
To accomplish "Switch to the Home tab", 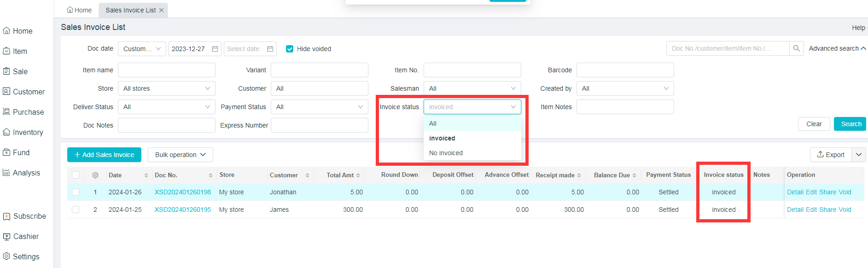I will 79,10.
